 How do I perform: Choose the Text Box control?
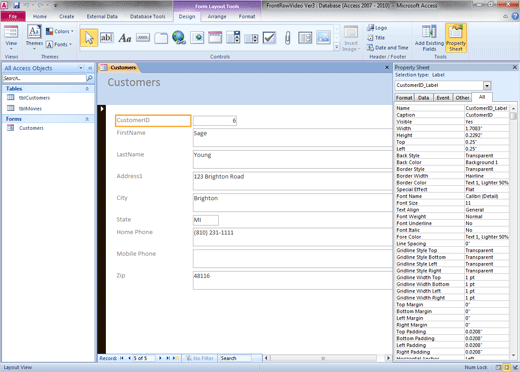107,38
